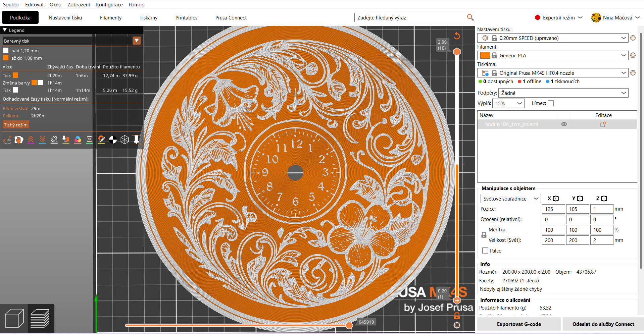Screen dimensions: 644x334
Task: Toggle the scale proportions lock
Action: [484, 235]
